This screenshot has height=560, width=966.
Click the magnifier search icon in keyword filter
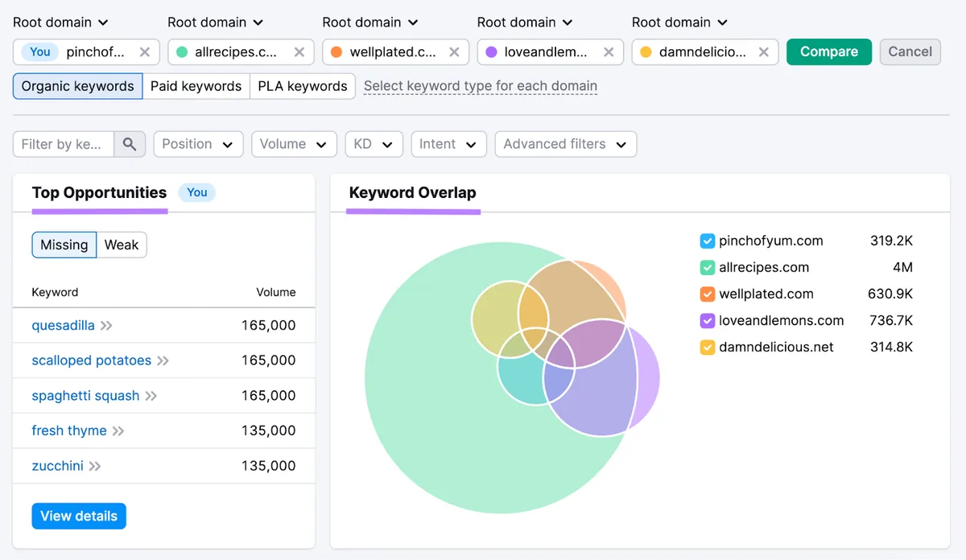[x=130, y=144]
